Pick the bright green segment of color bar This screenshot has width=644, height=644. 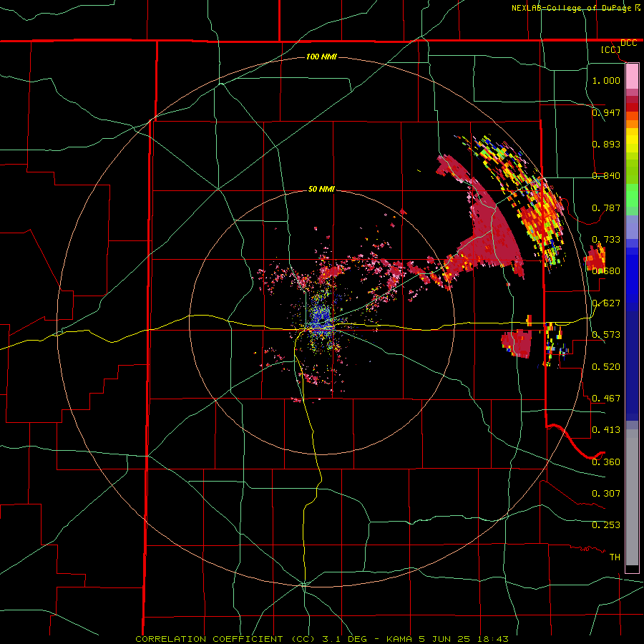[632, 195]
